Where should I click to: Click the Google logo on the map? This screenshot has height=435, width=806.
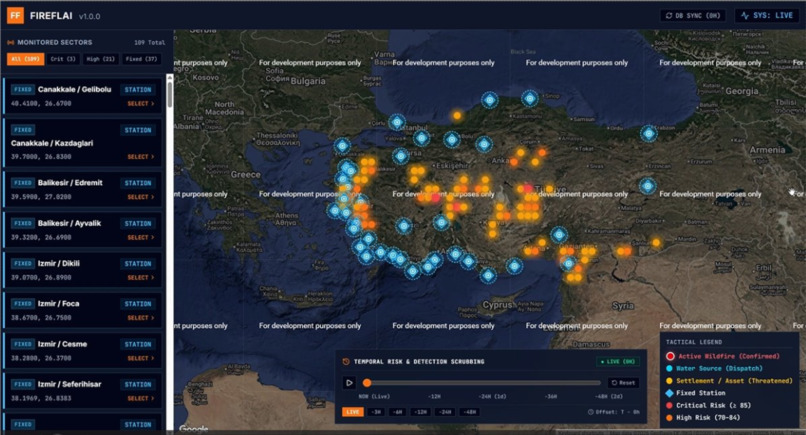click(194, 428)
